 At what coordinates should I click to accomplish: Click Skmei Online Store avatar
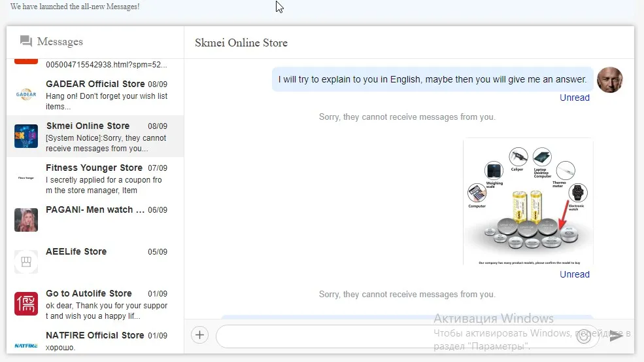click(x=26, y=136)
